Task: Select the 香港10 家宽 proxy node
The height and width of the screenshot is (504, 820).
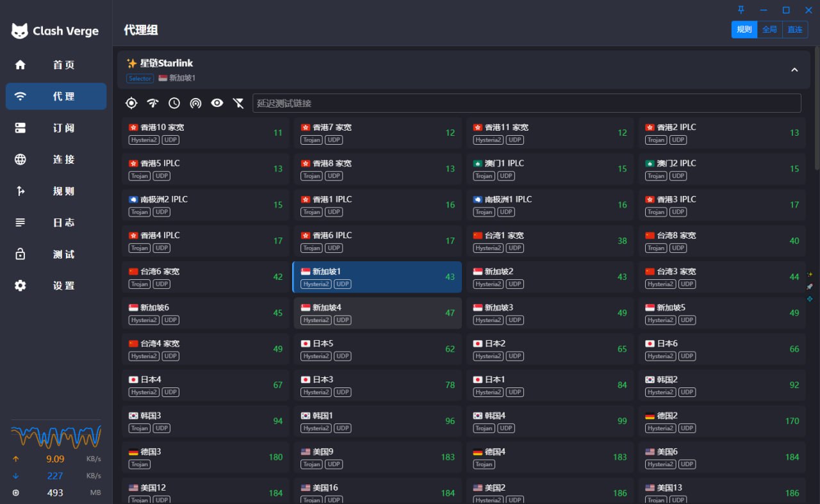Action: (205, 133)
